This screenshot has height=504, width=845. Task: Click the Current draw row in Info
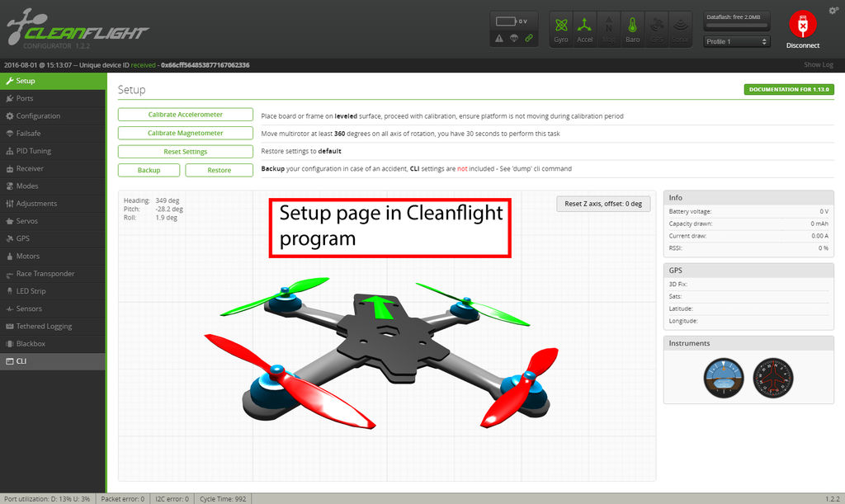[748, 236]
